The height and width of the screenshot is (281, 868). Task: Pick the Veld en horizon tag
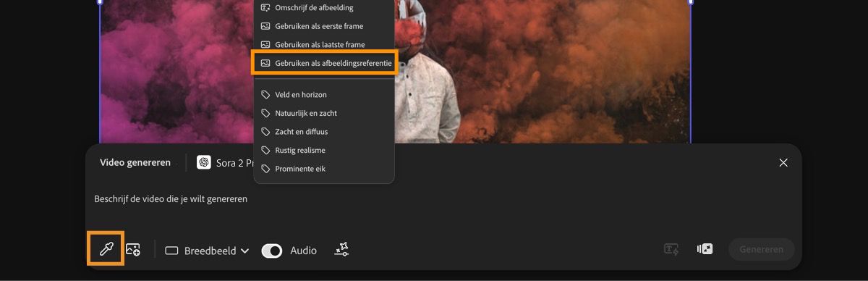pos(324,95)
